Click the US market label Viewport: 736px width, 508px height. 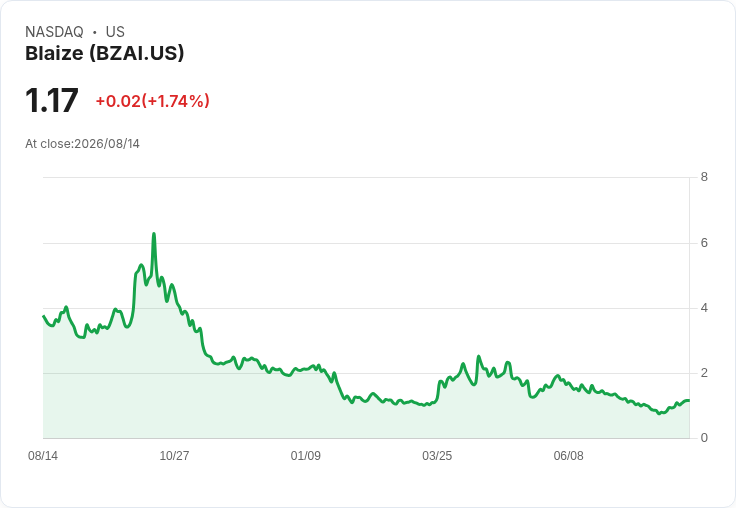coord(115,31)
